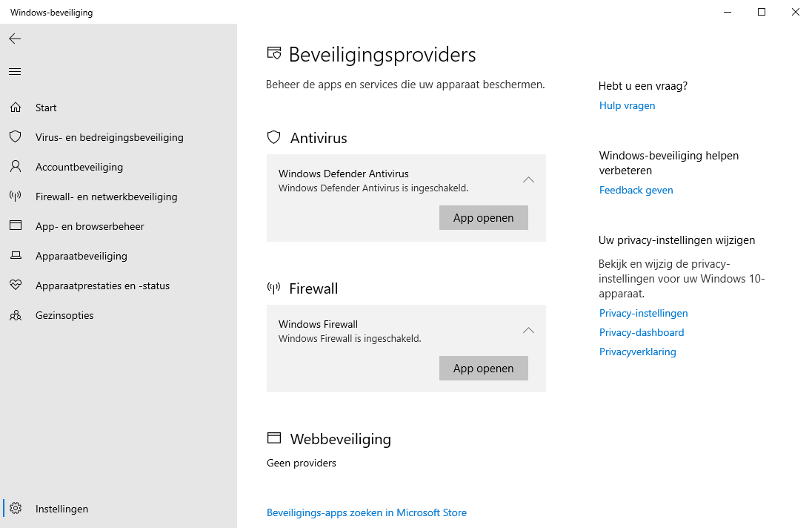The width and height of the screenshot is (812, 528).
Task: Click the Start home icon
Action: [x=16, y=108]
